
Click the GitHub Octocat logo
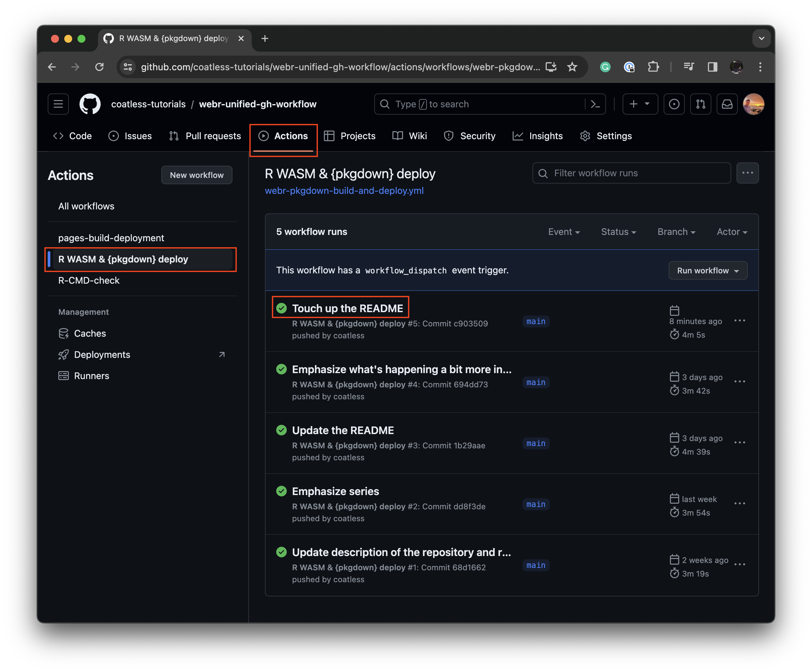pyautogui.click(x=90, y=104)
